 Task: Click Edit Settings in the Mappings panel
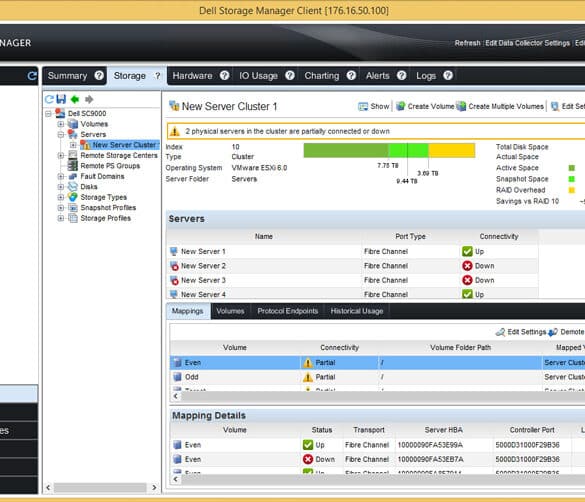[520, 332]
